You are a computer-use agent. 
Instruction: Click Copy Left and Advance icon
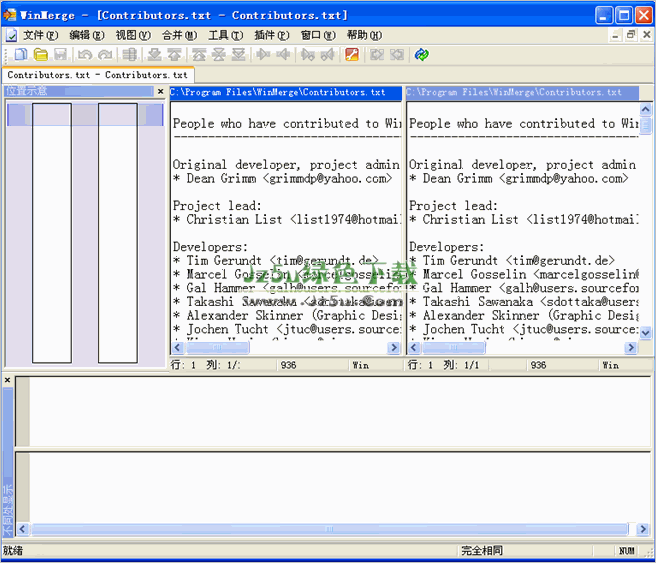pos(328,55)
